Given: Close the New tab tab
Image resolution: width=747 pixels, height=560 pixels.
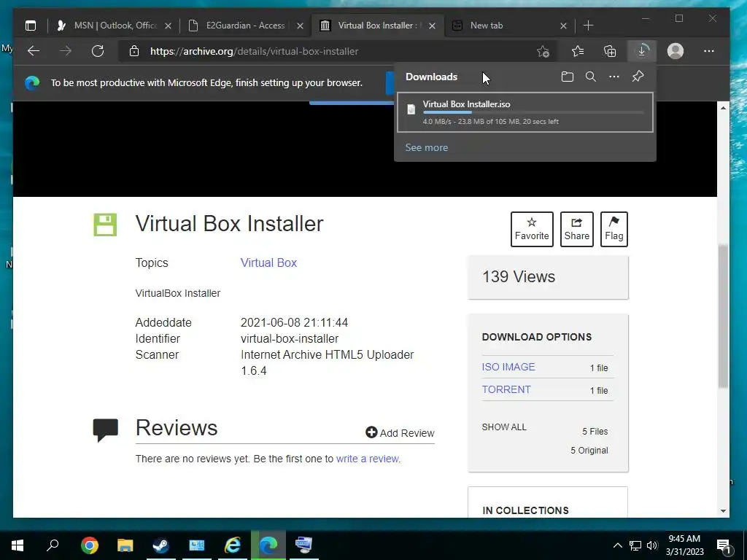Looking at the screenshot, I should [x=563, y=26].
